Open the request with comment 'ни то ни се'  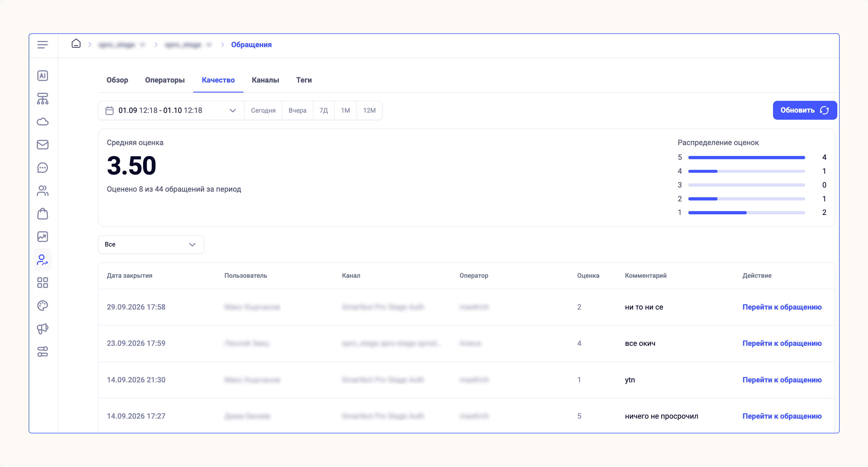782,307
